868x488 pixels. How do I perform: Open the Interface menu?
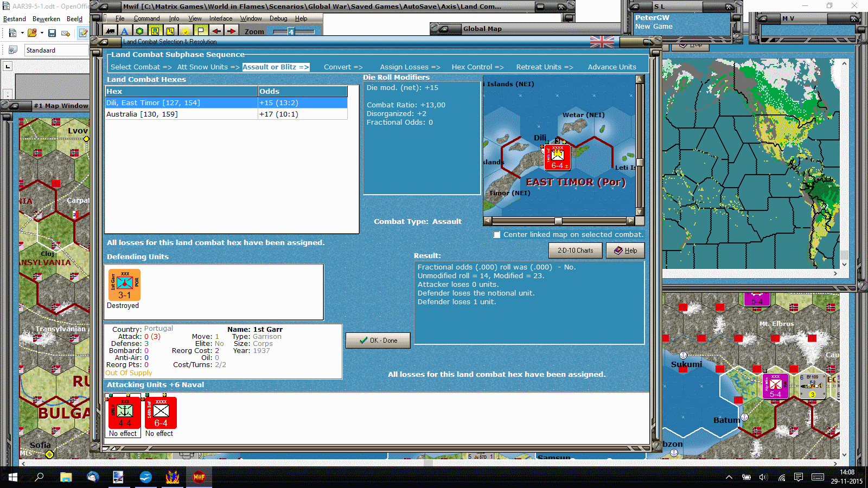tap(221, 18)
